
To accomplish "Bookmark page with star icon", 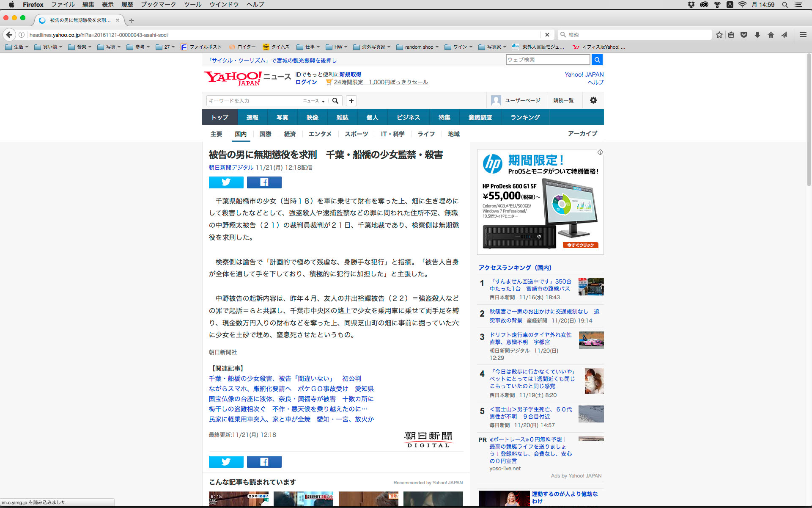I will point(719,35).
